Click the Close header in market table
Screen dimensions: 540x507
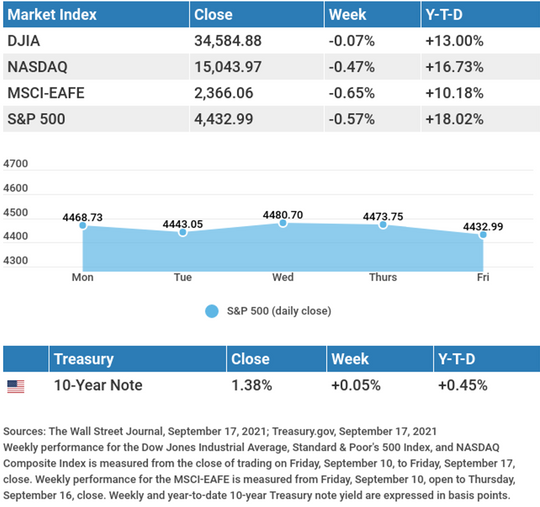click(257, 14)
